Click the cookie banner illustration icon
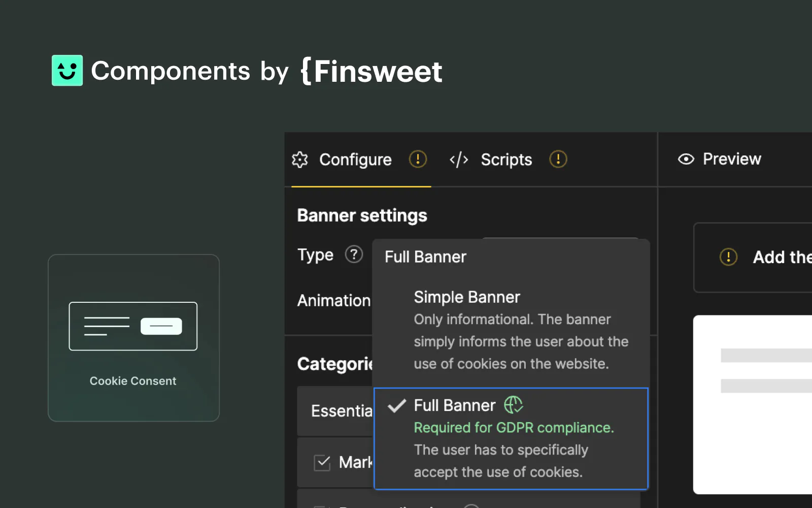This screenshot has height=508, width=812. [133, 326]
